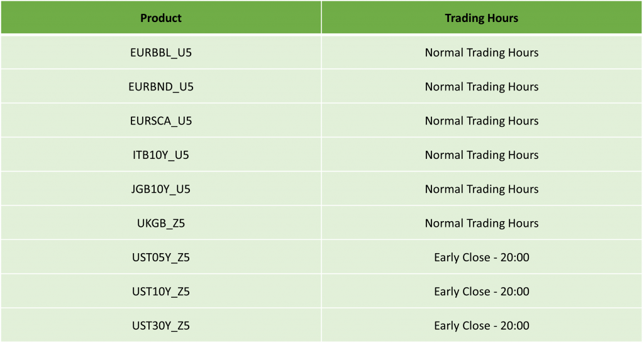Select the EURSCA_U5 product cell
The width and height of the screenshot is (644, 343).
161,121
